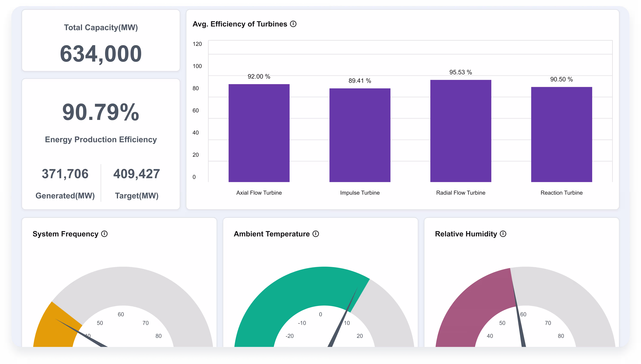Click the Radial Flow Turbine bar
This screenshot has height=364, width=641.
(x=461, y=131)
